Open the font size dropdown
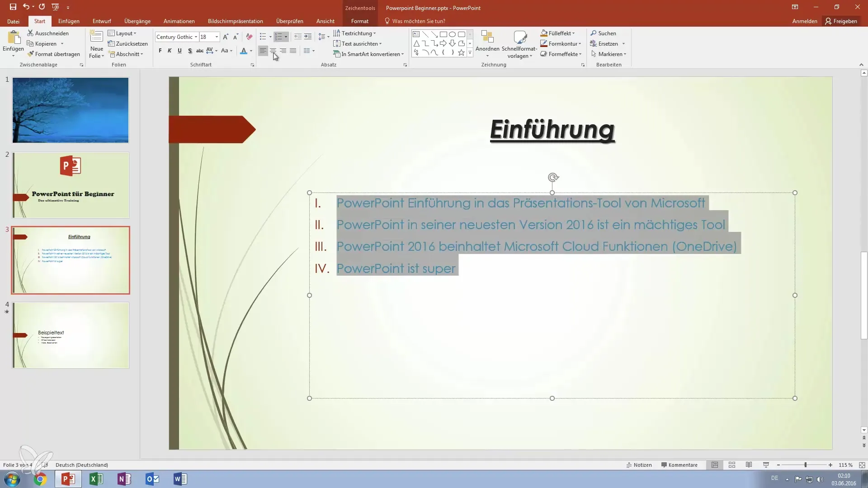868x488 pixels. click(x=217, y=37)
